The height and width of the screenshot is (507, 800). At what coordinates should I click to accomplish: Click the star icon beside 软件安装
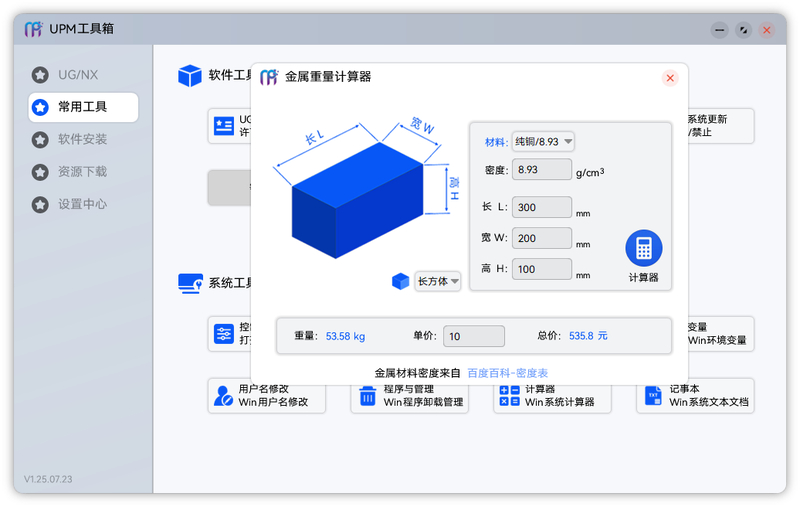[40, 140]
